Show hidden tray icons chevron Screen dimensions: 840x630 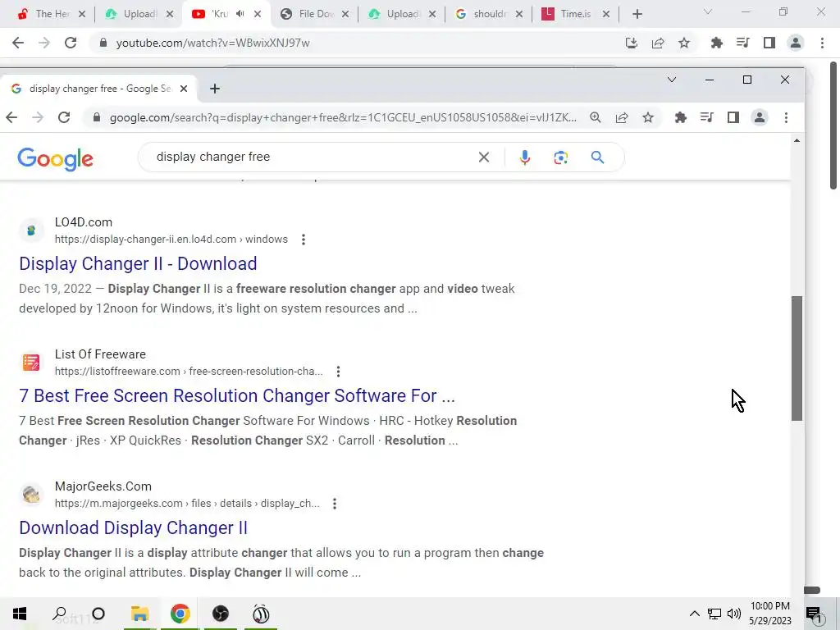[694, 614]
